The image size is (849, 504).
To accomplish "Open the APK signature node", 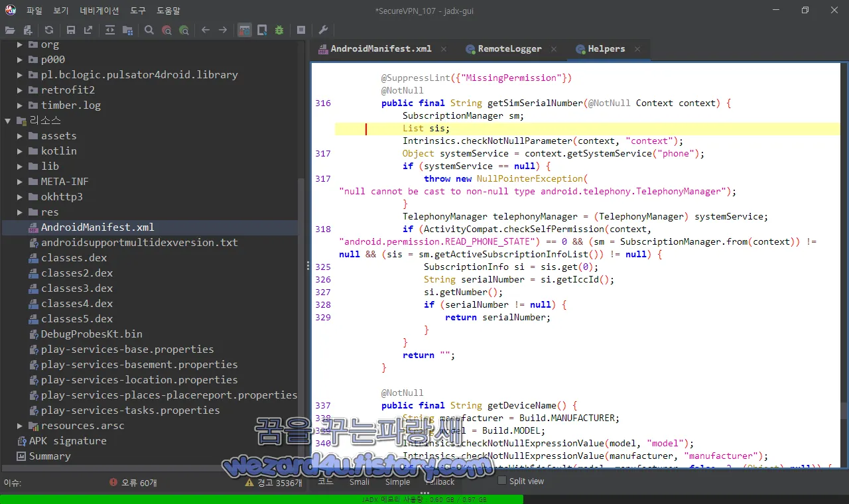I will 68,441.
